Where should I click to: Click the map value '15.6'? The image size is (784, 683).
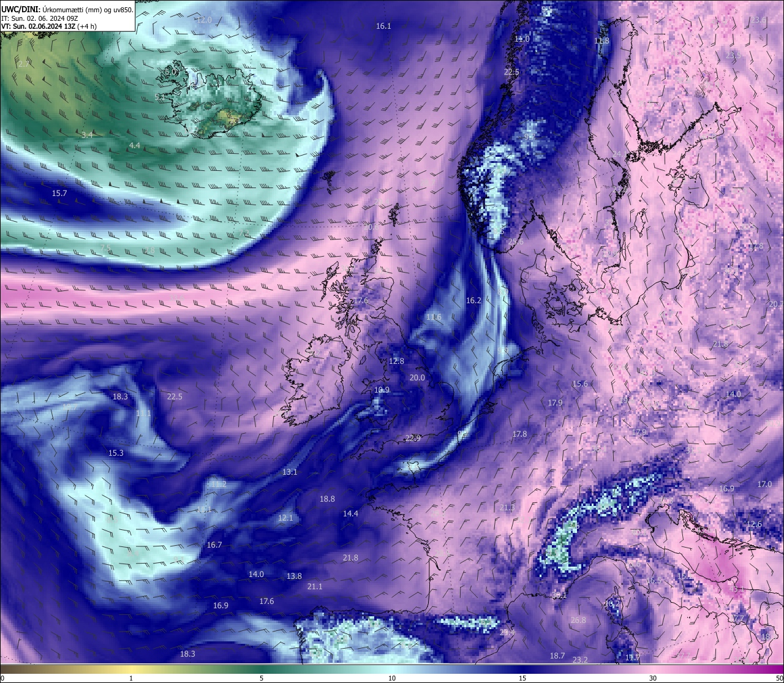click(580, 384)
